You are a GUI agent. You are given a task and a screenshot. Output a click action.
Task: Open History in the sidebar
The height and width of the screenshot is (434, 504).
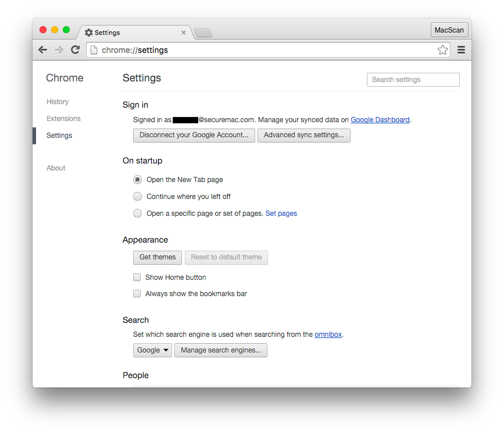[x=58, y=102]
